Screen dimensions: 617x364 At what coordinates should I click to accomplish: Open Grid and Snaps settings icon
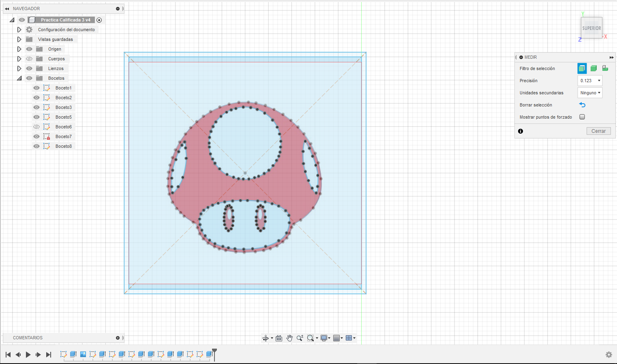click(x=336, y=338)
